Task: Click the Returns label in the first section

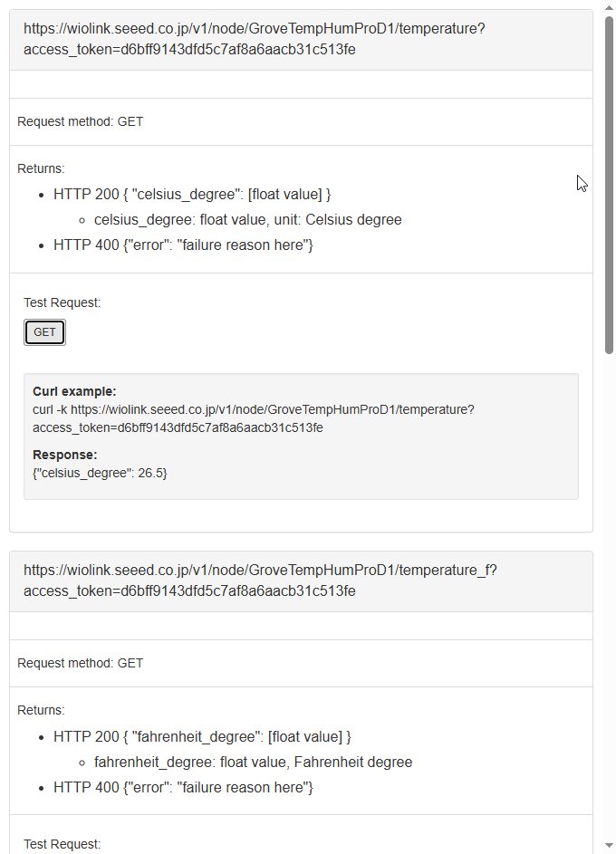Action: pos(34,168)
